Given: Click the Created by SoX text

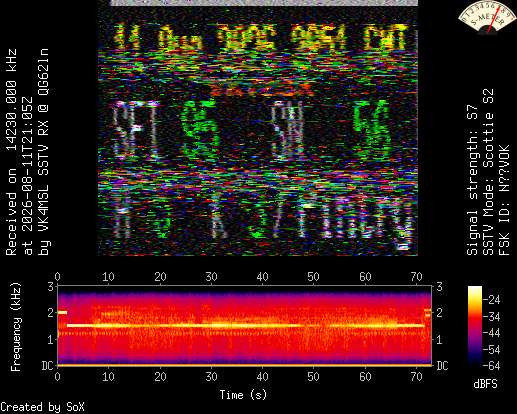Looking at the screenshot, I should tap(42, 407).
